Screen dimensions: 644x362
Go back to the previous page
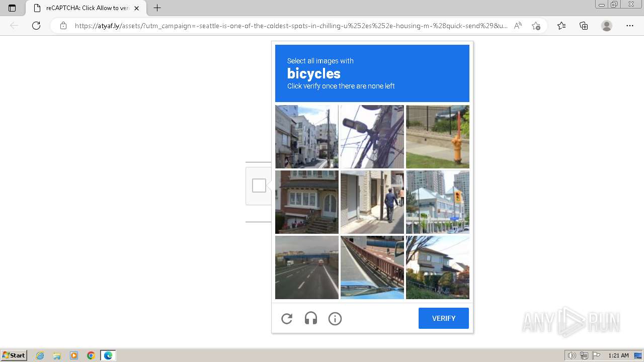point(14,26)
